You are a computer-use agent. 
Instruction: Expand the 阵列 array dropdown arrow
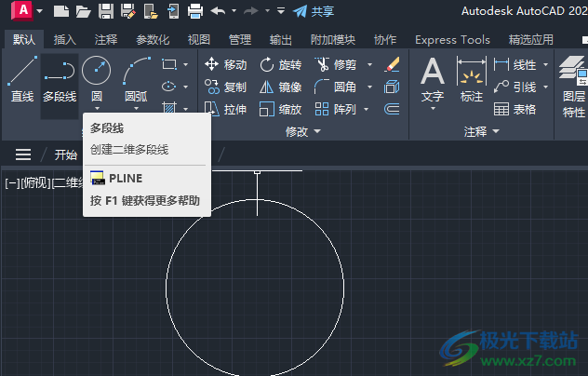click(366, 109)
